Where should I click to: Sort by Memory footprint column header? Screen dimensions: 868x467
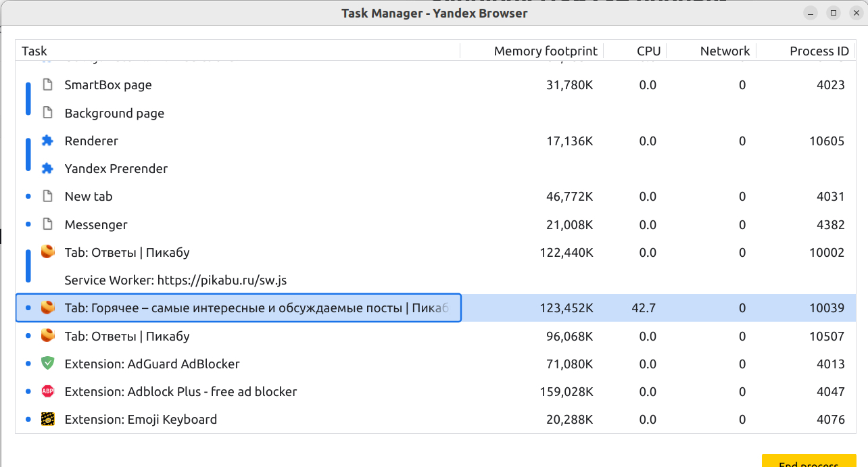click(x=546, y=51)
